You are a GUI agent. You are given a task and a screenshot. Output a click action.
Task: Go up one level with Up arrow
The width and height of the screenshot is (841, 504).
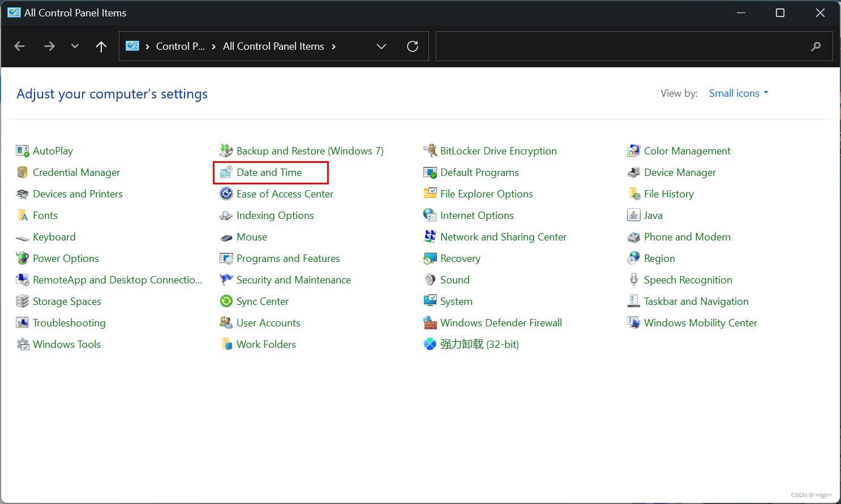101,46
